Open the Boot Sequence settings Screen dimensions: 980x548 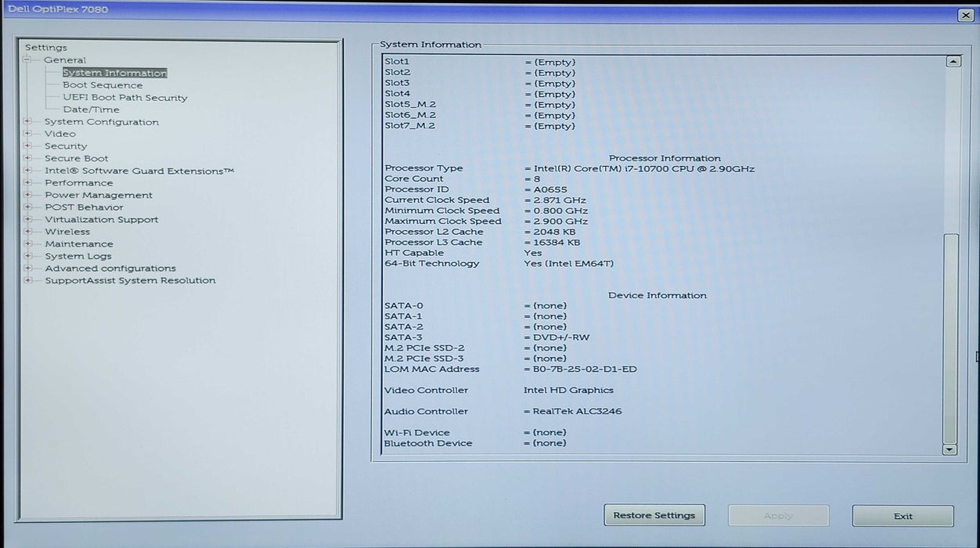tap(103, 85)
